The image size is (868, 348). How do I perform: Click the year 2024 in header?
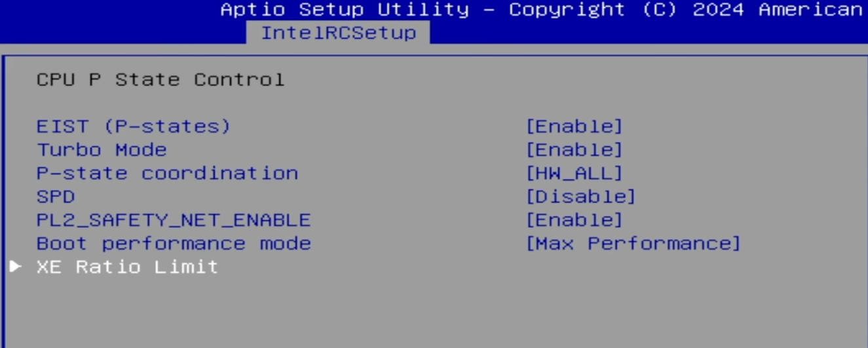pyautogui.click(x=718, y=10)
